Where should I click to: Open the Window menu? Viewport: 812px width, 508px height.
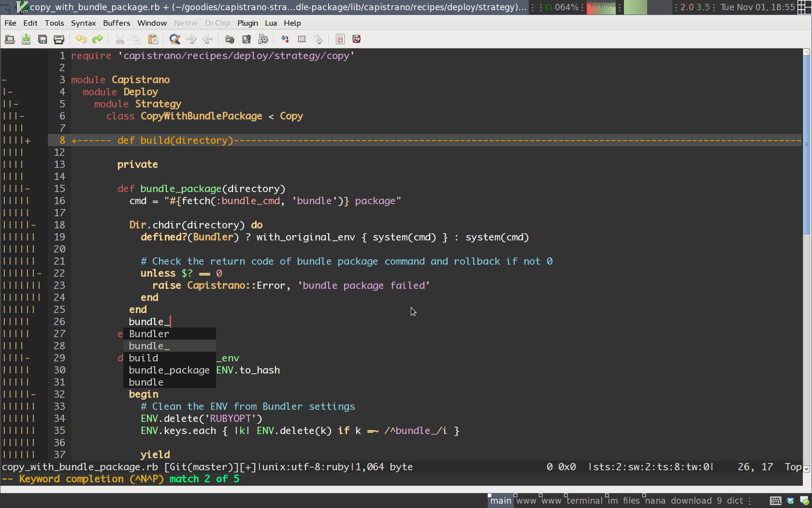click(x=152, y=23)
